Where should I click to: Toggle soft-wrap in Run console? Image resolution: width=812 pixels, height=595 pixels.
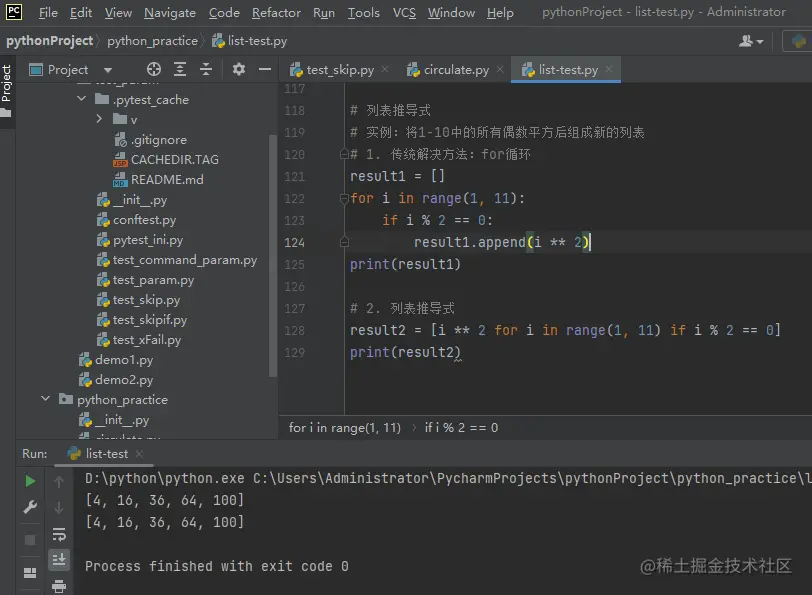(59, 534)
